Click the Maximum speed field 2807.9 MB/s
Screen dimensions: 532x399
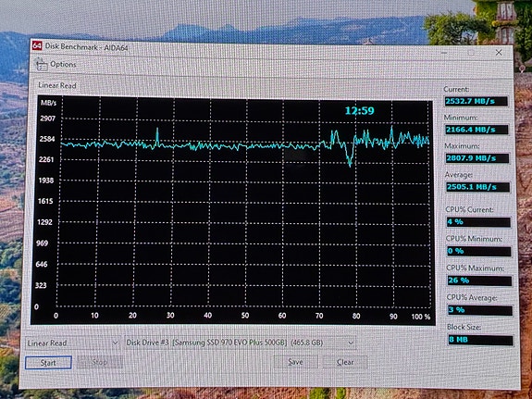point(477,158)
